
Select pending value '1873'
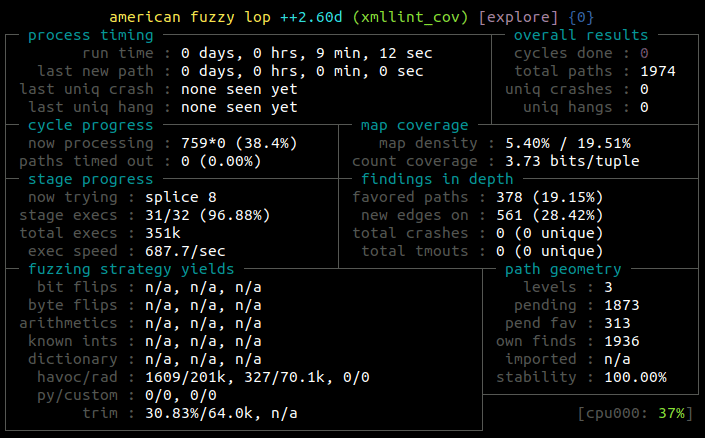tap(621, 305)
